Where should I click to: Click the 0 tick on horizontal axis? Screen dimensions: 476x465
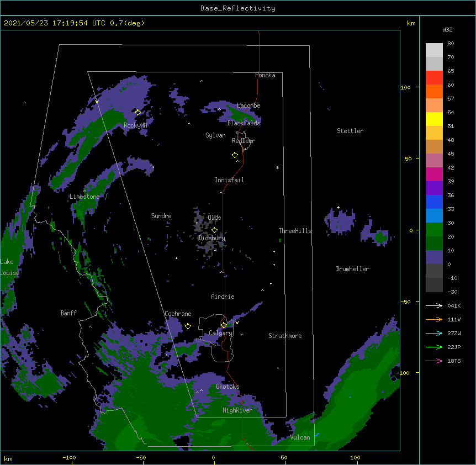[213, 457]
